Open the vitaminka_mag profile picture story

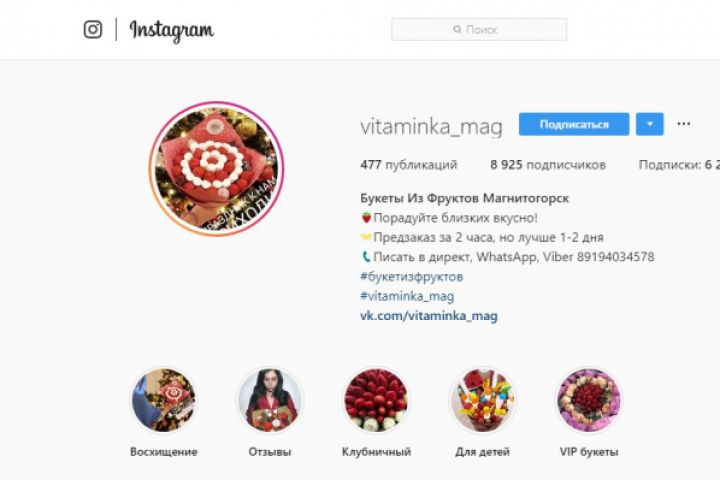pos(216,169)
